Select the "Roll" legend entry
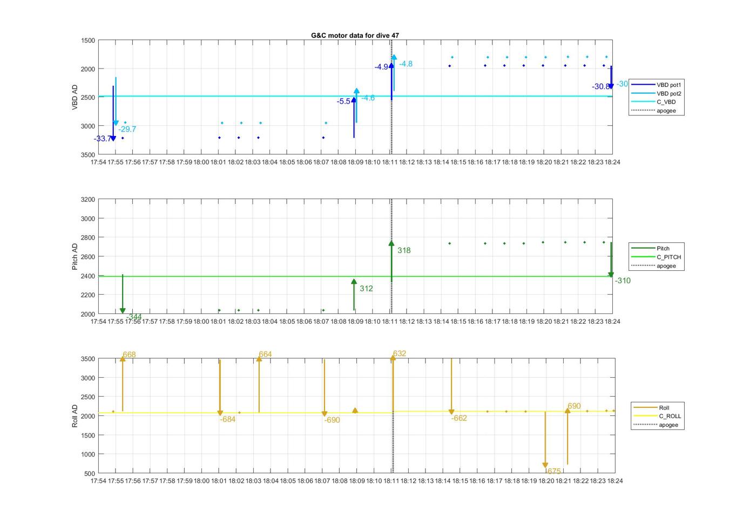Image resolution: width=756 pixels, height=532 pixels. click(x=651, y=407)
